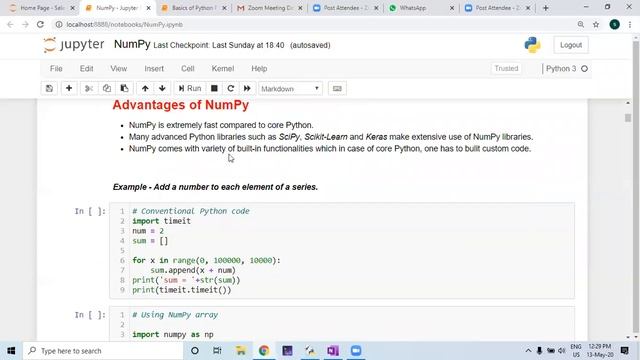
Task: Open Chrome from the taskbar
Action: coord(264,351)
